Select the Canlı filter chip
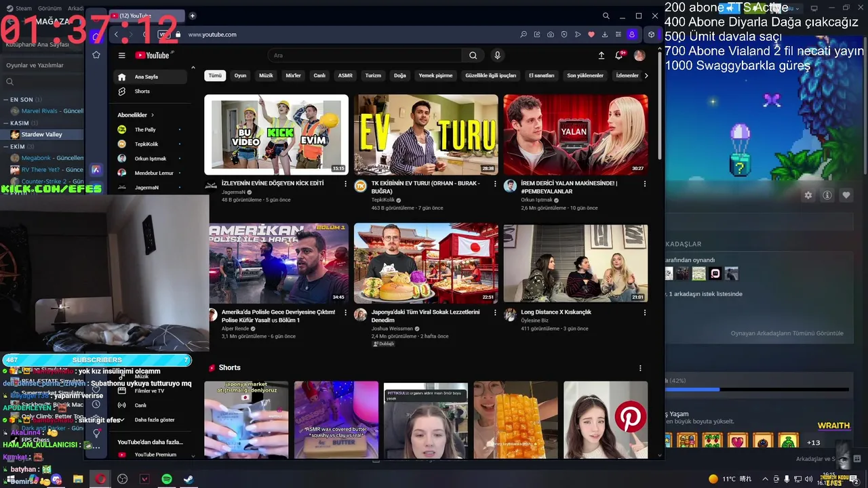This screenshot has height=488, width=868. click(319, 75)
